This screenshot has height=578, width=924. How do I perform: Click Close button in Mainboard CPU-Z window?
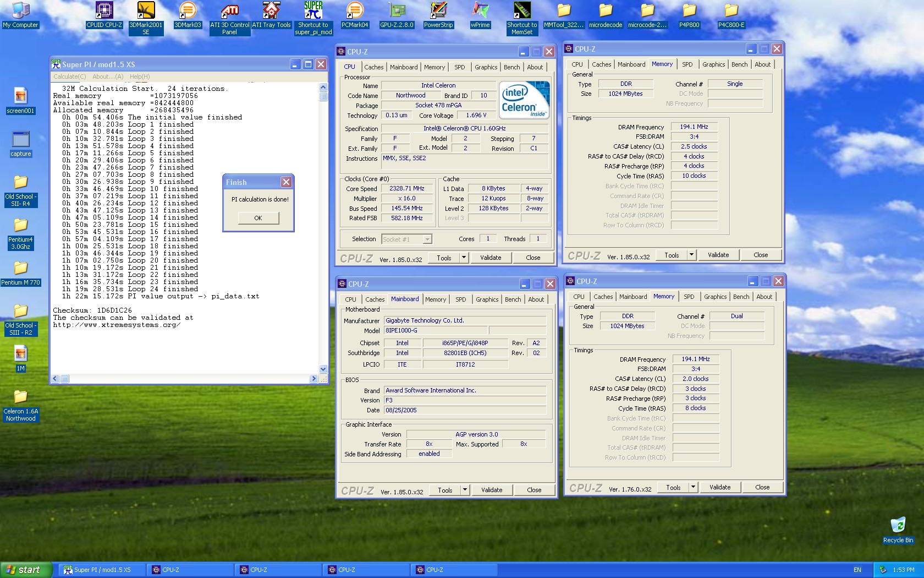point(534,489)
